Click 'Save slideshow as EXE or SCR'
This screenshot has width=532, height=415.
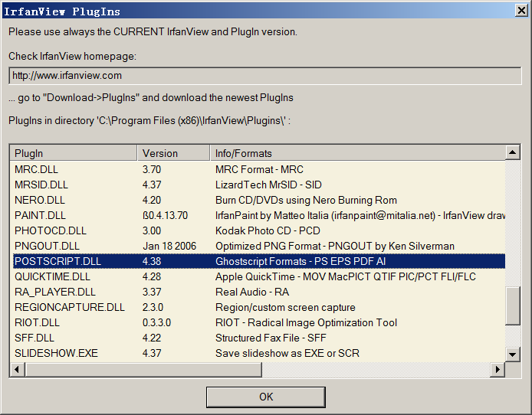(x=287, y=353)
